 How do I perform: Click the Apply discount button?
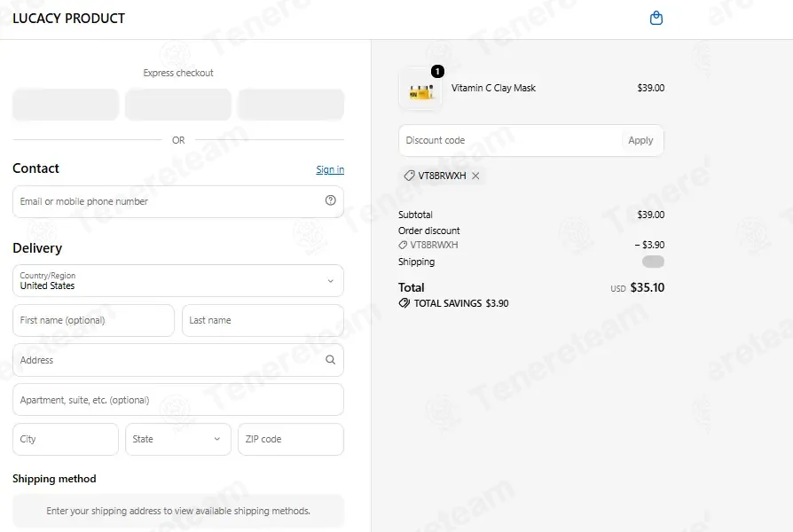click(x=640, y=141)
